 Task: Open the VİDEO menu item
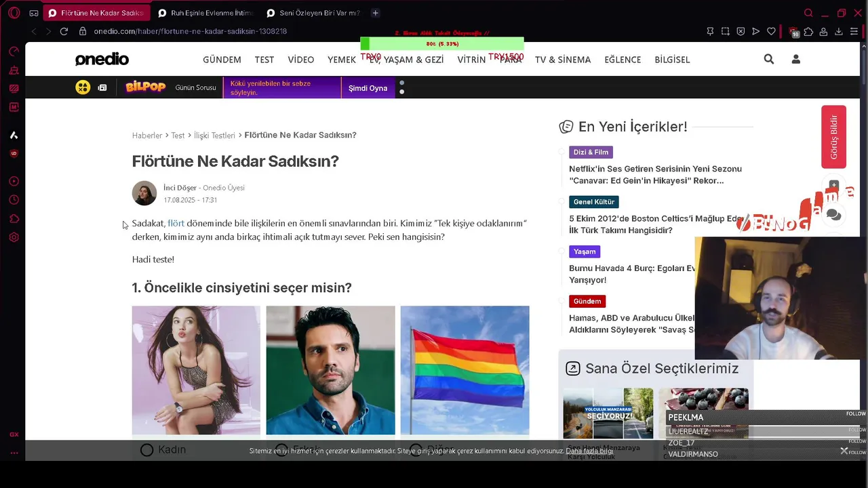tap(301, 60)
